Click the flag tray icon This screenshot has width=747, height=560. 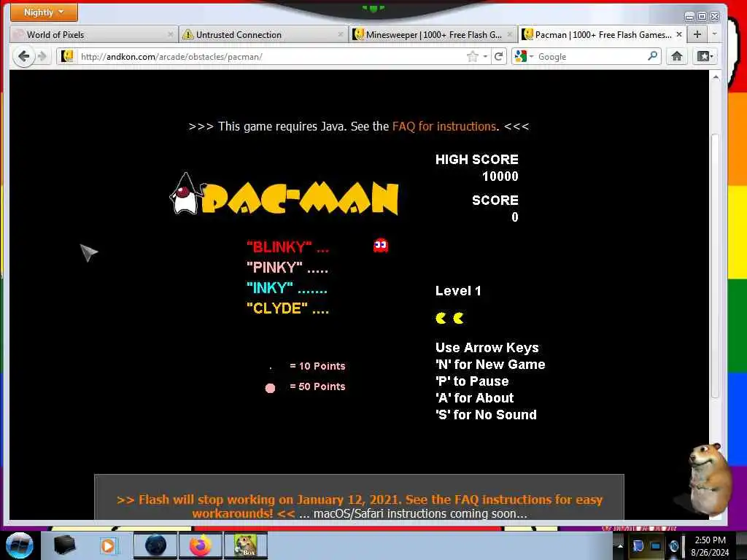[638, 545]
